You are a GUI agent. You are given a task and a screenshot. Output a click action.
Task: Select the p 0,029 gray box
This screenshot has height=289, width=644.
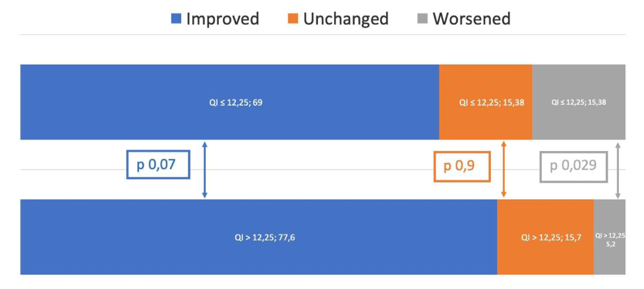574,166
